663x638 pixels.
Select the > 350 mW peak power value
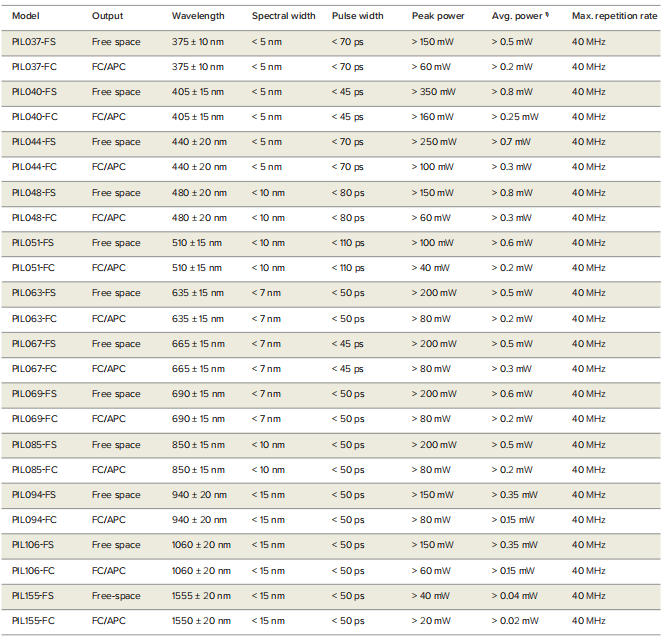pyautogui.click(x=434, y=92)
